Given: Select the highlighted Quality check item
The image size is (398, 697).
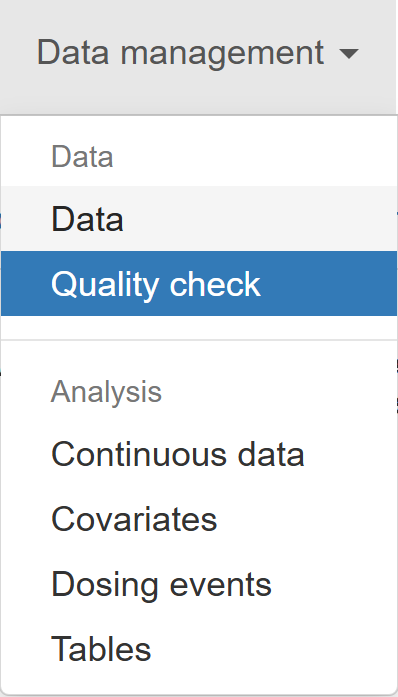Looking at the screenshot, I should (199, 284).
